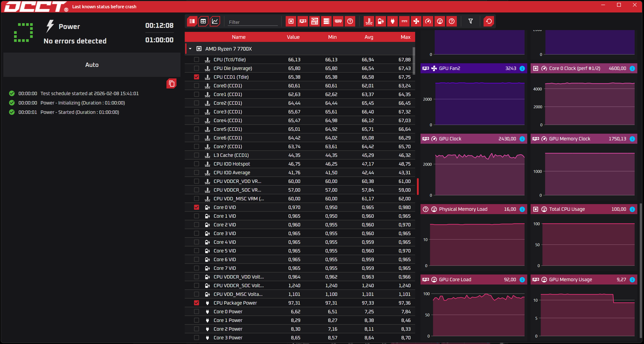Open info for Total CPU Usage graph
This screenshot has height=344, width=644.
pos(632,209)
